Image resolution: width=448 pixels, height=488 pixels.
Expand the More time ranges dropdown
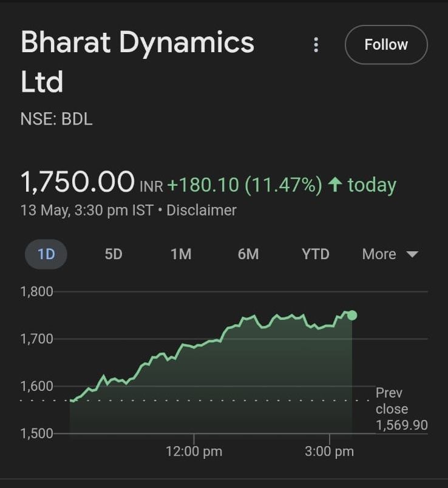[390, 254]
